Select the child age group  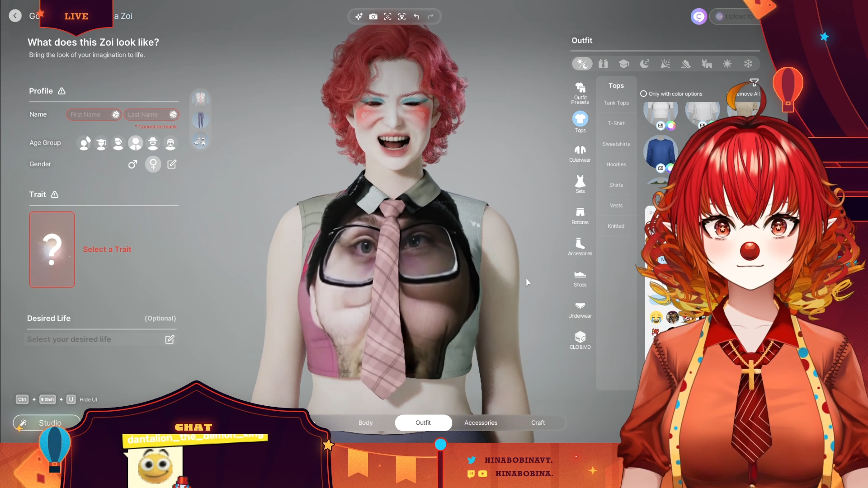85,143
